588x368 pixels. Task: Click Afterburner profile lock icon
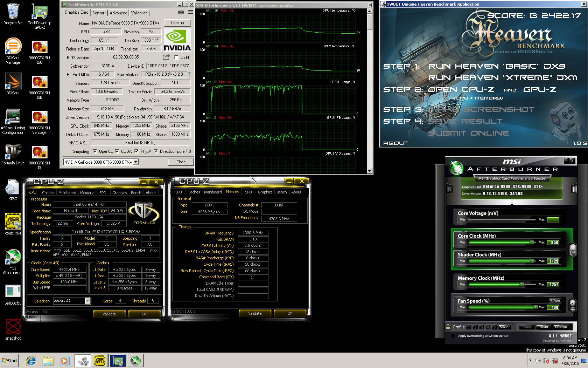coord(448,327)
